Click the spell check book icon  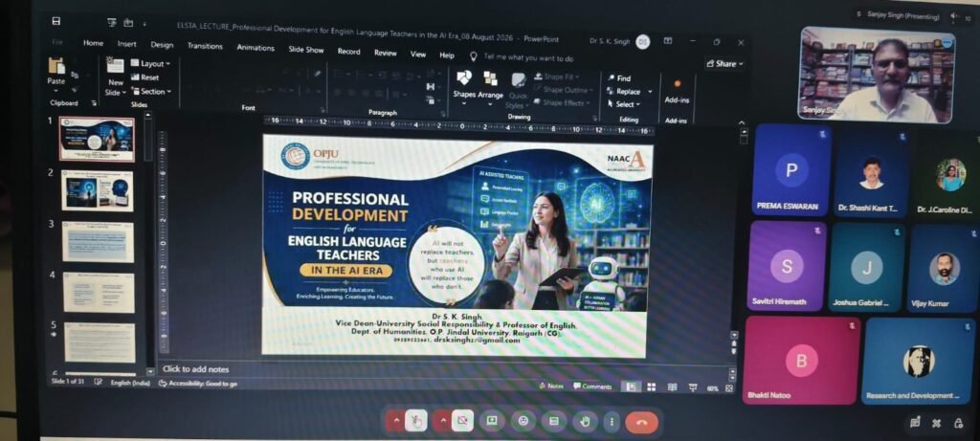99,383
